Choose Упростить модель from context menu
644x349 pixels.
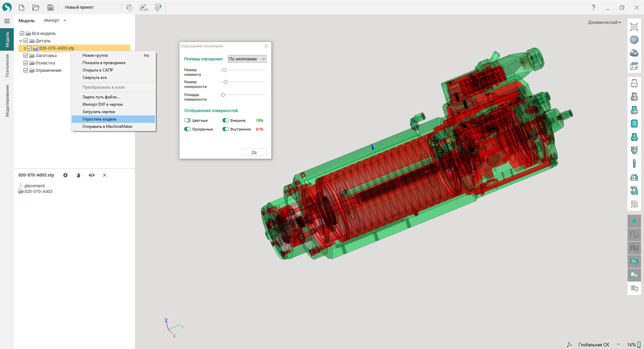(x=100, y=119)
